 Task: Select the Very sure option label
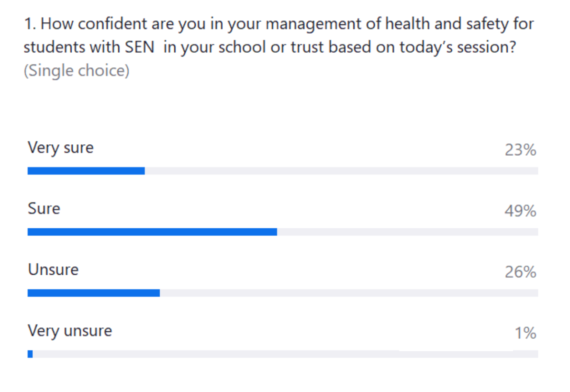click(x=61, y=148)
